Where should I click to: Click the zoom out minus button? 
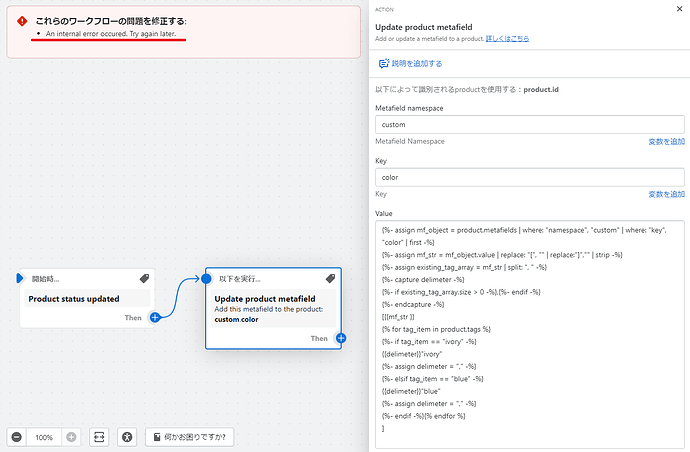[17, 437]
